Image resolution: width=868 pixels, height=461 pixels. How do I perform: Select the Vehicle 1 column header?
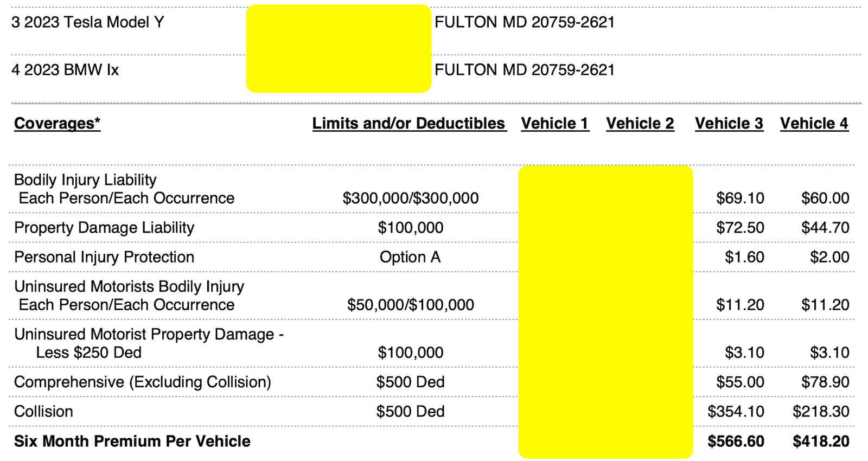click(554, 124)
